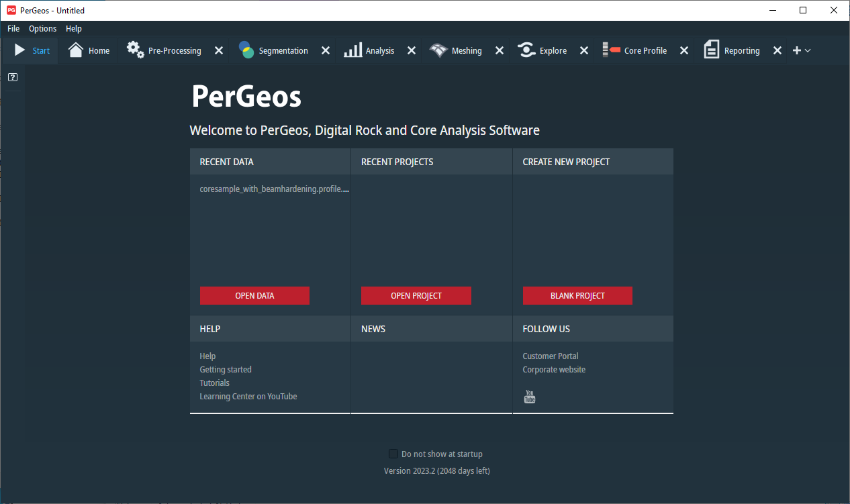
Task: Close the Explore workroom tab
Action: 584,50
